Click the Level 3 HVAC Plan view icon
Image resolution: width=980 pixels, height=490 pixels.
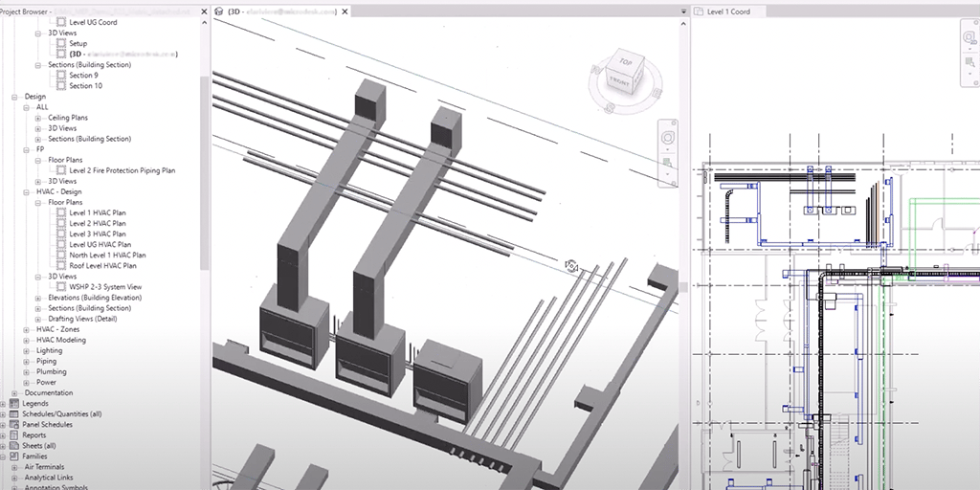tap(61, 234)
